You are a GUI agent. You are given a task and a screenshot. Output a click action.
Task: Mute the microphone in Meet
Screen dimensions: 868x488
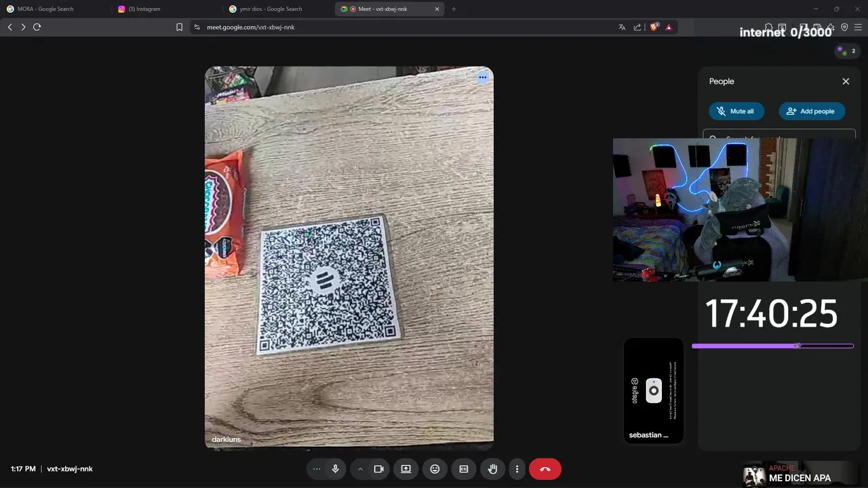[x=335, y=469]
